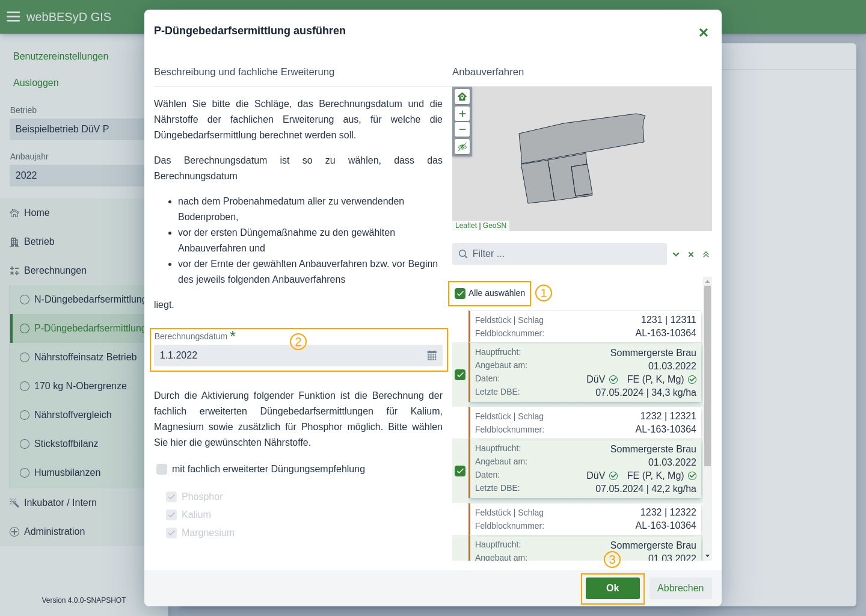
Task: Open Humusbilanzen menu item
Action: coord(78,473)
